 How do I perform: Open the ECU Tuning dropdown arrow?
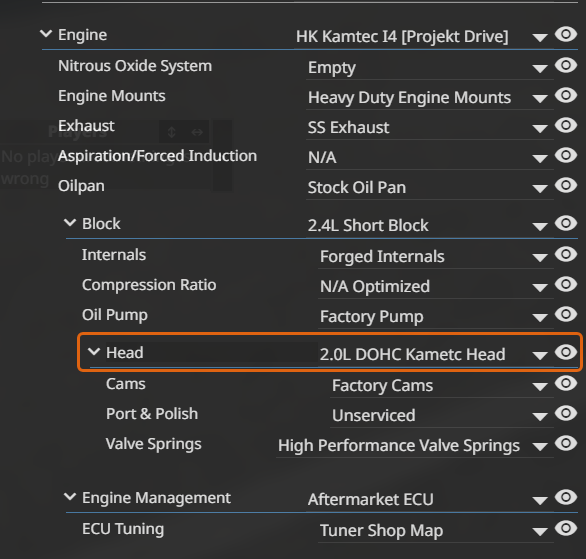(540, 532)
